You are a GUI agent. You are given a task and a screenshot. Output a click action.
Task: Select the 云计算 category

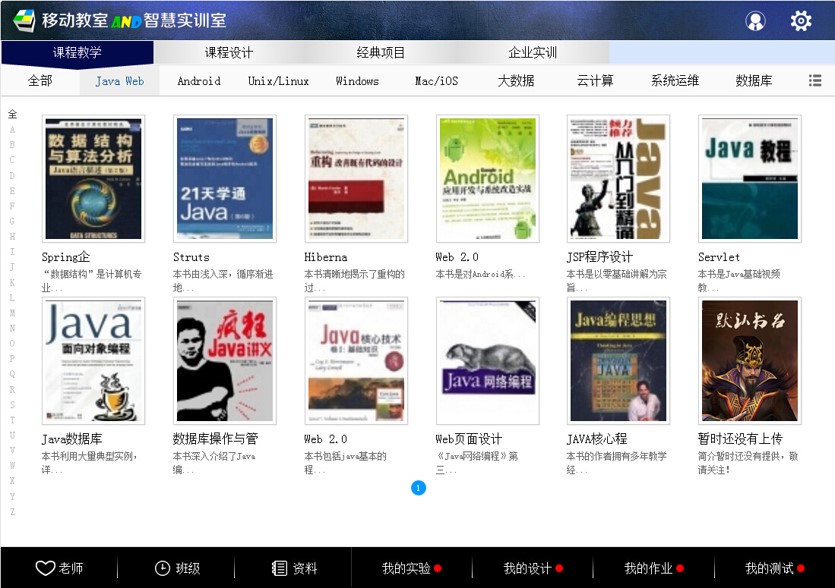click(595, 80)
